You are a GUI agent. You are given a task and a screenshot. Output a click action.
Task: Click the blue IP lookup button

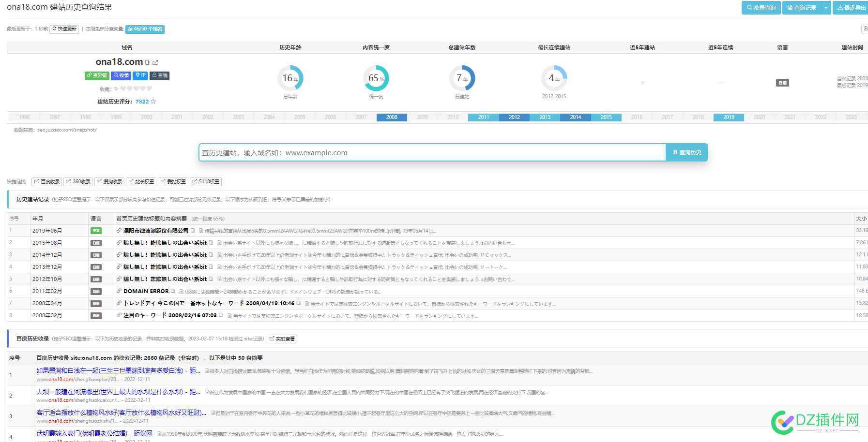point(140,75)
